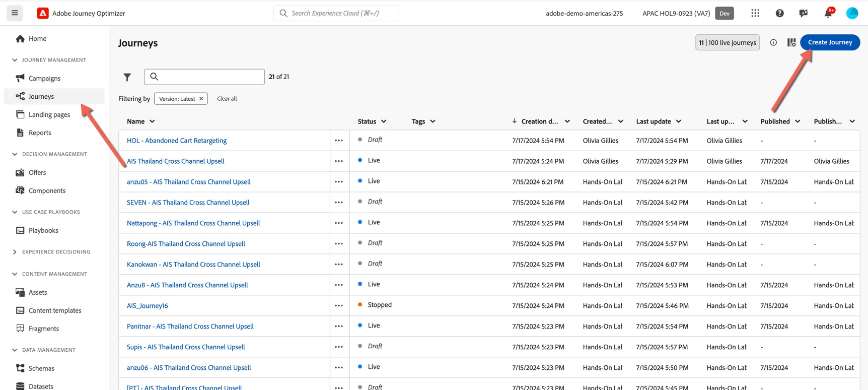This screenshot has height=390, width=868.
Task: Open Content templates in sidebar
Action: tap(54, 310)
